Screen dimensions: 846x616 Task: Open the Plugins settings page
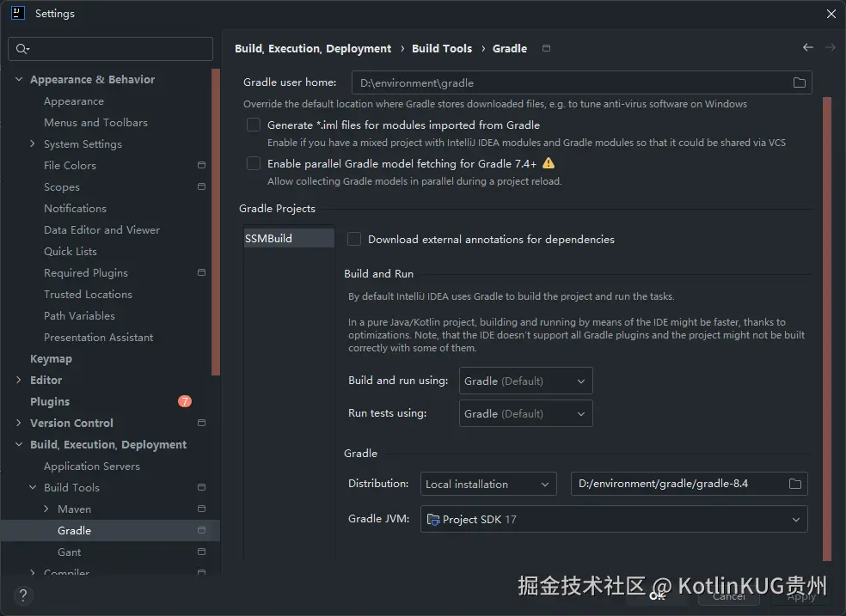(50, 401)
